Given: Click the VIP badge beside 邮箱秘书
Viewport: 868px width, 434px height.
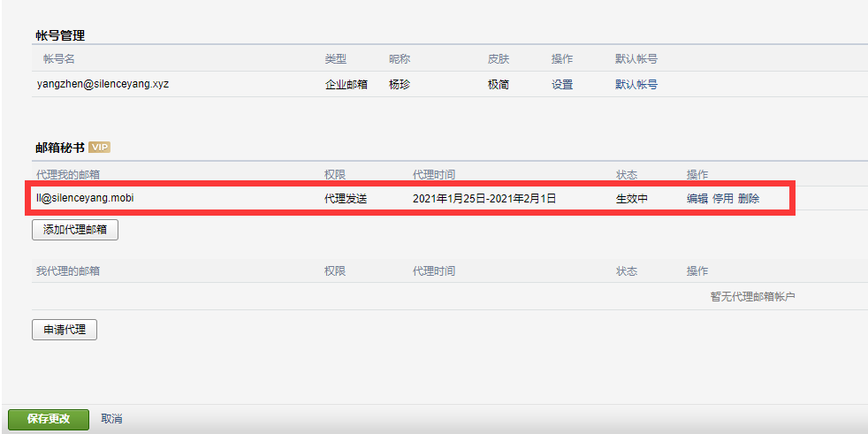Looking at the screenshot, I should pos(99,148).
